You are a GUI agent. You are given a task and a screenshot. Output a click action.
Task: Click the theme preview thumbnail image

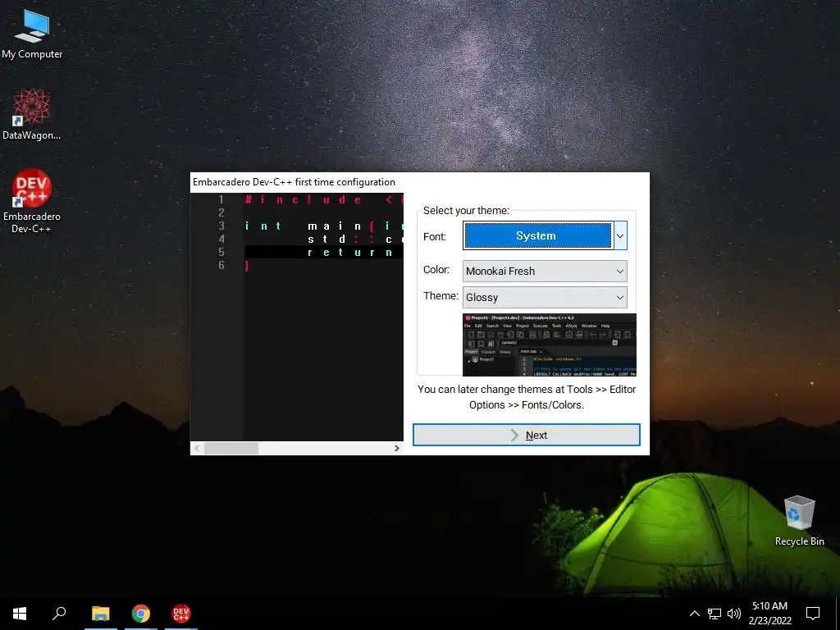tap(549, 345)
